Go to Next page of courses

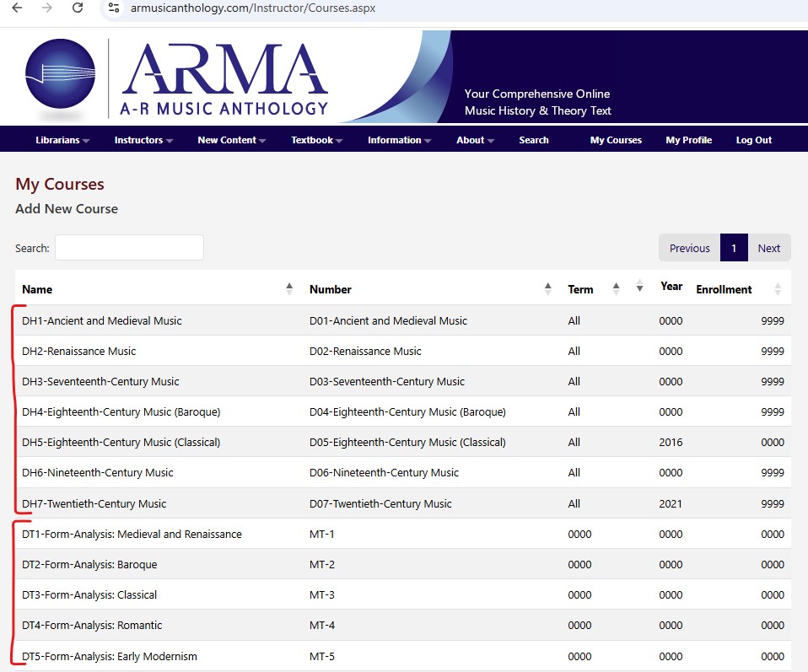click(768, 248)
